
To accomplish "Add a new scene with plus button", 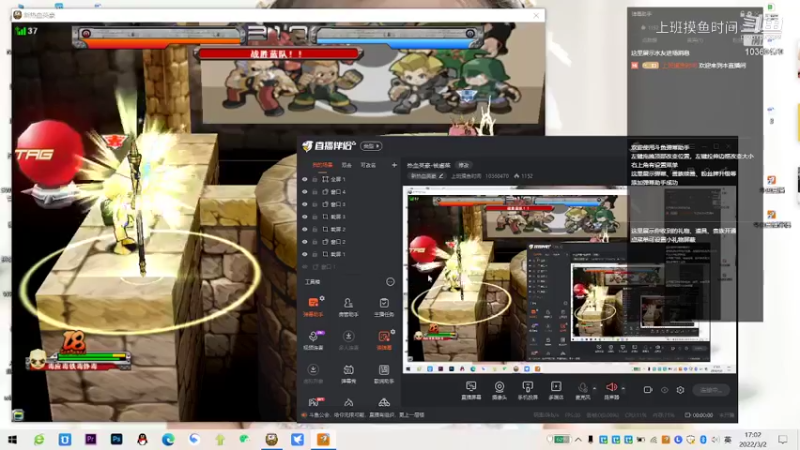I will [x=394, y=165].
